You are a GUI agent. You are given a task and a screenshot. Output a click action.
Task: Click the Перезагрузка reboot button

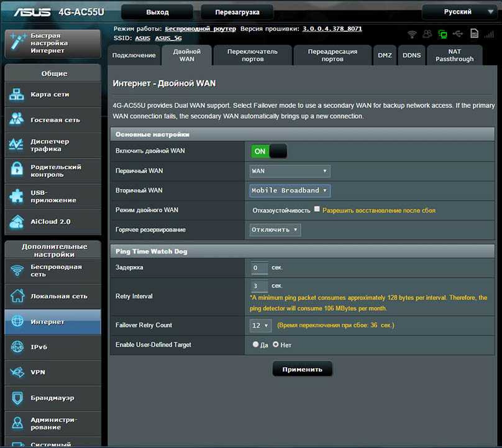pyautogui.click(x=237, y=12)
